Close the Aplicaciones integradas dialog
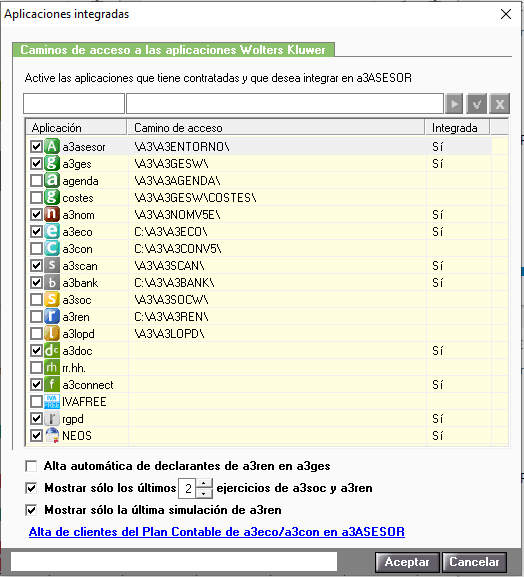 tap(506, 14)
